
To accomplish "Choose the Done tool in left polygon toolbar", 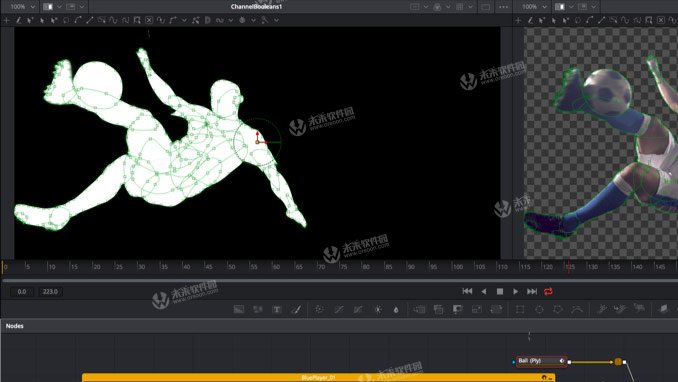I will [54, 20].
